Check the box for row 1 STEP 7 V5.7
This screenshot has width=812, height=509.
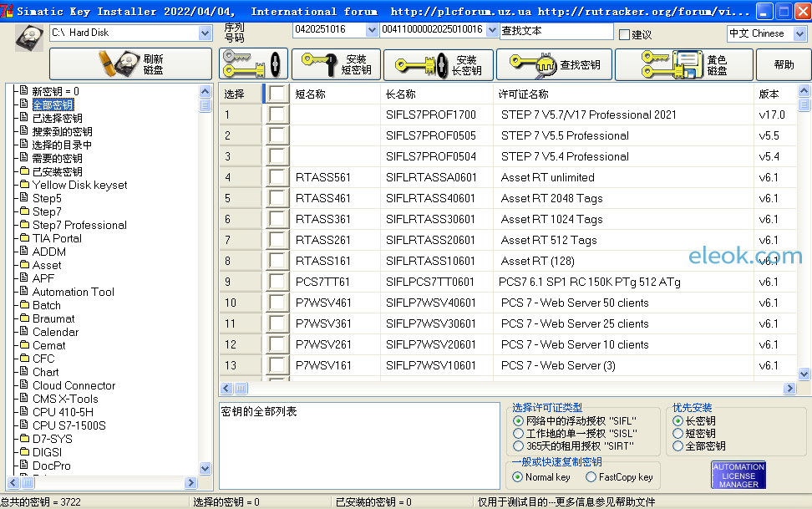pyautogui.click(x=277, y=115)
